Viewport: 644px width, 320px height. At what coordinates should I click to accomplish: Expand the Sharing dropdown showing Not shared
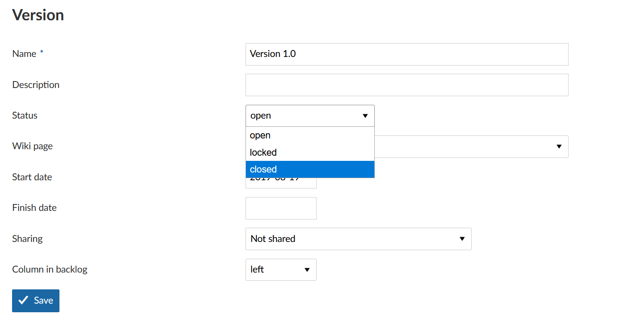click(358, 239)
